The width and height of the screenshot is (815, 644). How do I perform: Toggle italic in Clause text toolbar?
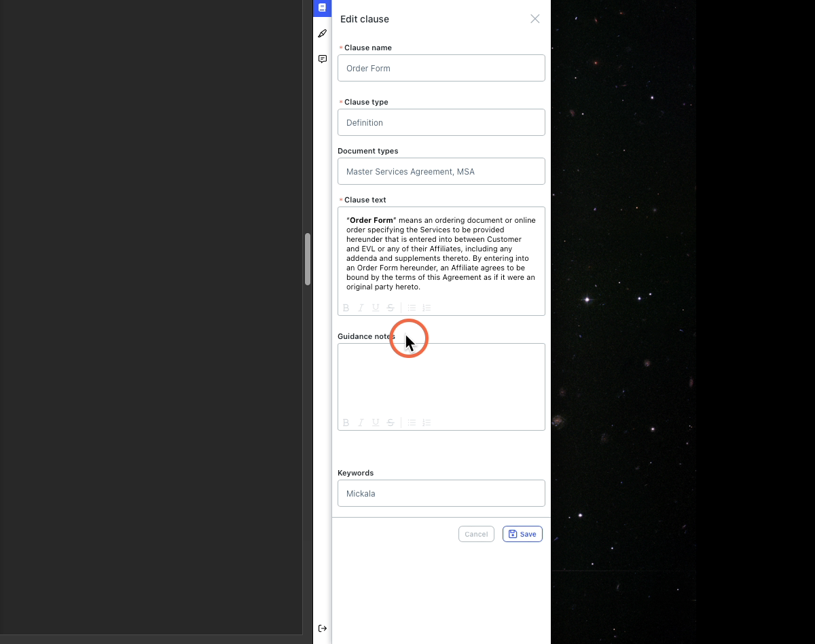pos(361,308)
